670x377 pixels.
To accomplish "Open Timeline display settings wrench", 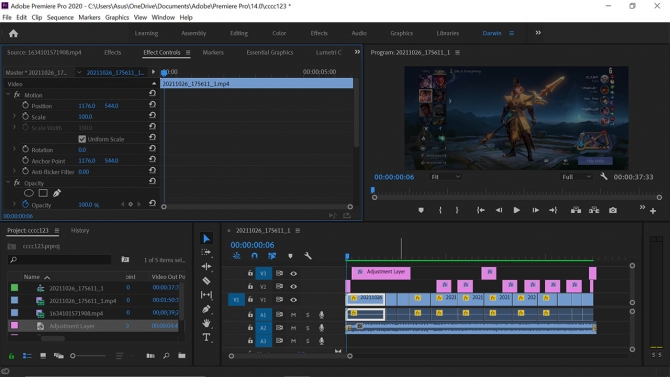I will [x=308, y=256].
